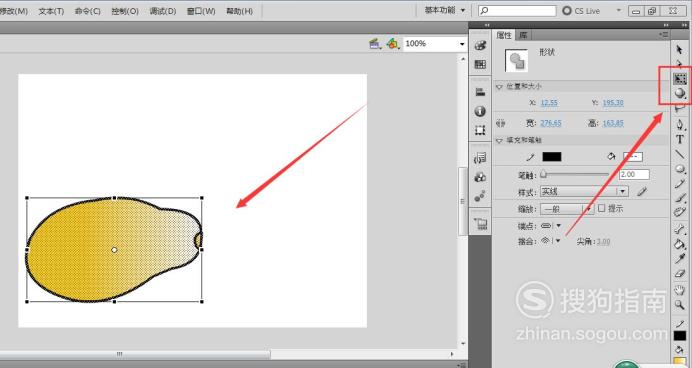Open the Info panel icon
692x368 pixels.
[480, 111]
